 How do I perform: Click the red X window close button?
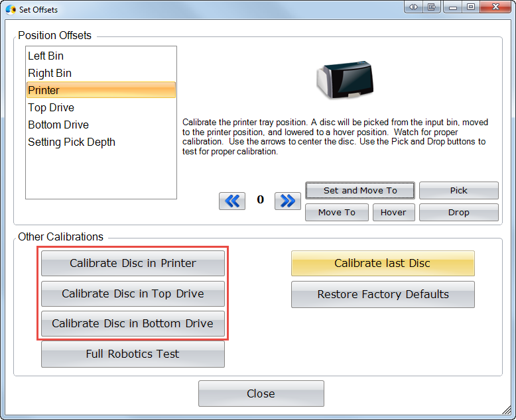pyautogui.click(x=495, y=7)
